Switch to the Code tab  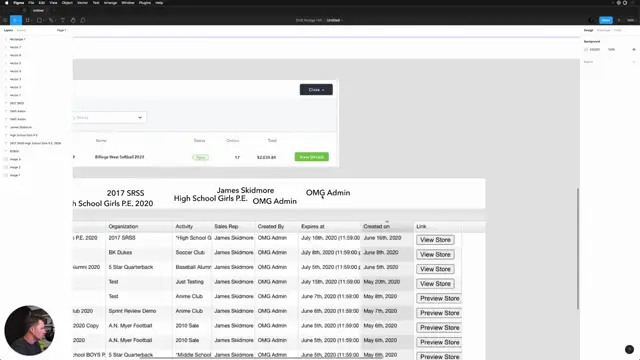[x=618, y=30]
